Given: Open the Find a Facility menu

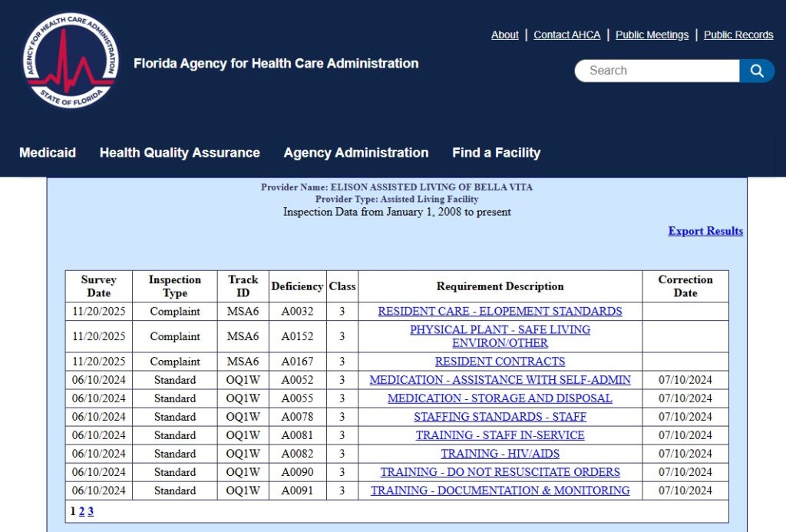Looking at the screenshot, I should click(x=496, y=153).
